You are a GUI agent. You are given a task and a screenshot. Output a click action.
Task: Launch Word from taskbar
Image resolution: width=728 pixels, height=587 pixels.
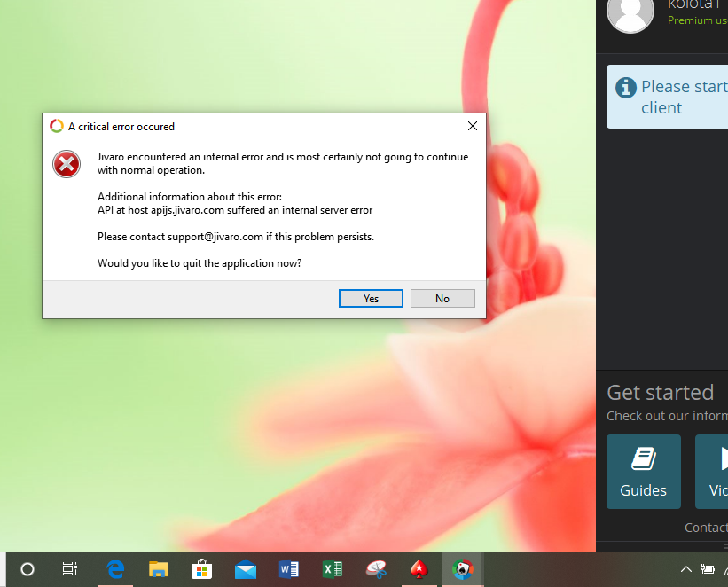289,569
